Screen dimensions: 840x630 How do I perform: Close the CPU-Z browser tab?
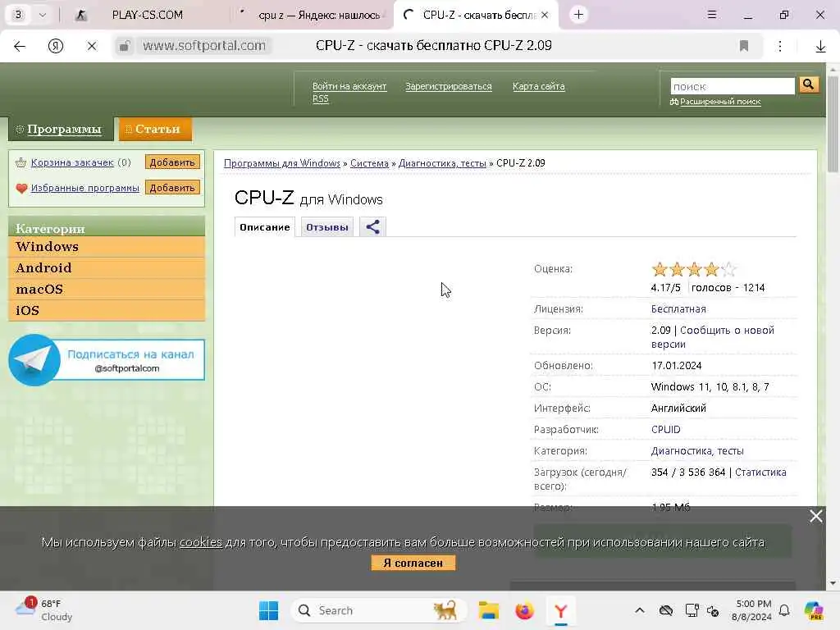click(x=545, y=15)
